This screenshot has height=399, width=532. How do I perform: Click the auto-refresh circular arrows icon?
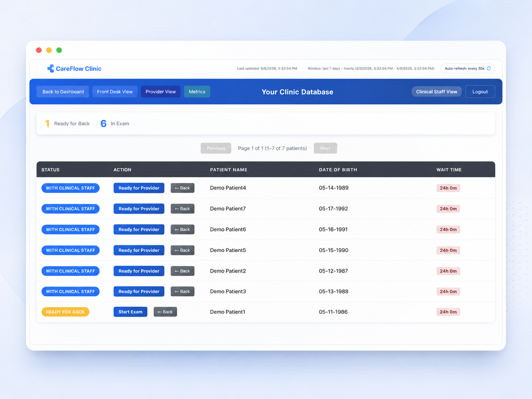(489, 68)
